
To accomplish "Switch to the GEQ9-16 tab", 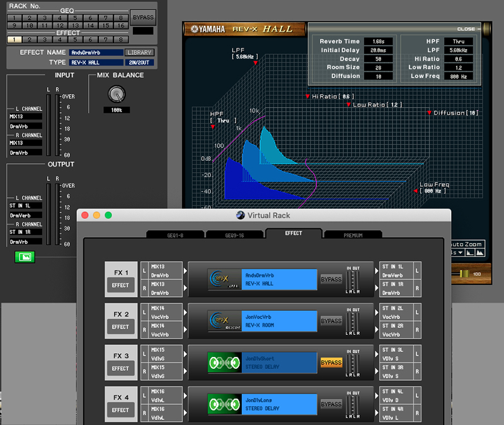I will [234, 235].
